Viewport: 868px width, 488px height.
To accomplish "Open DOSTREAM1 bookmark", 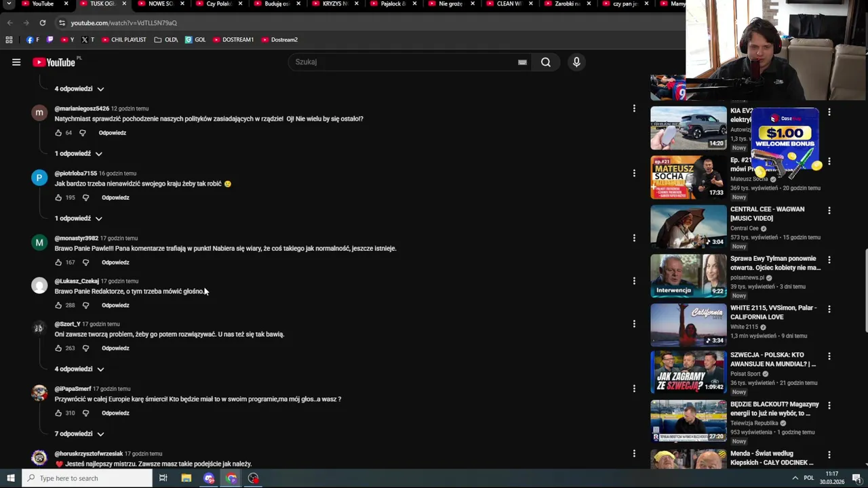I will [x=233, y=40].
